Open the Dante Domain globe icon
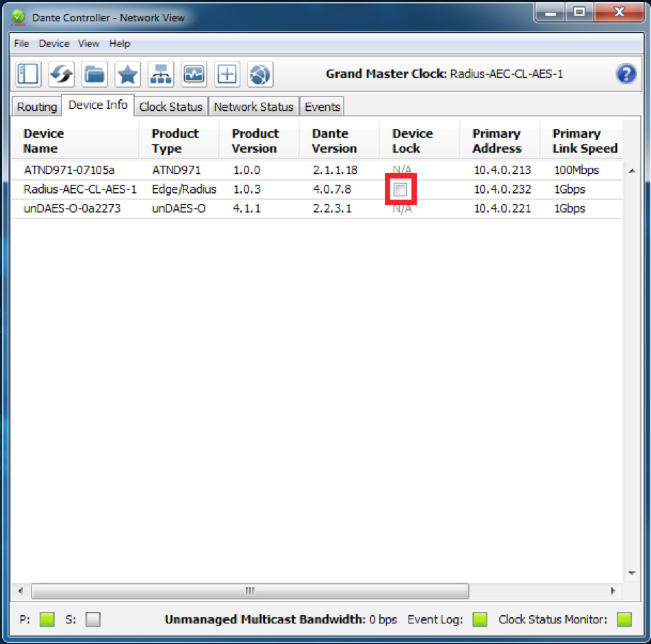This screenshot has width=651, height=644. pos(260,74)
